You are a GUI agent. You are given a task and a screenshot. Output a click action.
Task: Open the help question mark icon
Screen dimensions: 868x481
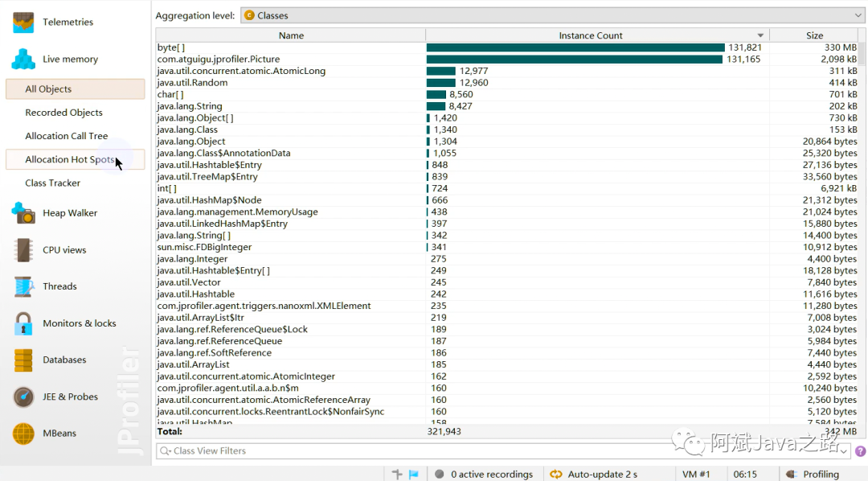[860, 451]
